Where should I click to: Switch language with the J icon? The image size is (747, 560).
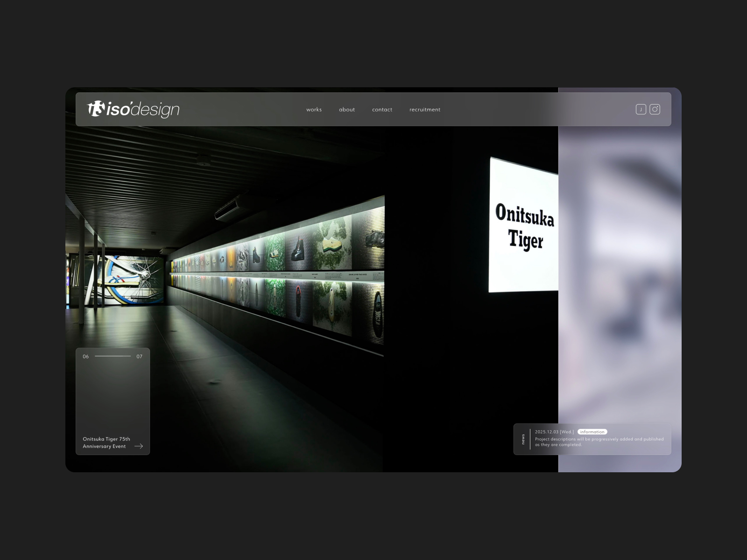[641, 109]
